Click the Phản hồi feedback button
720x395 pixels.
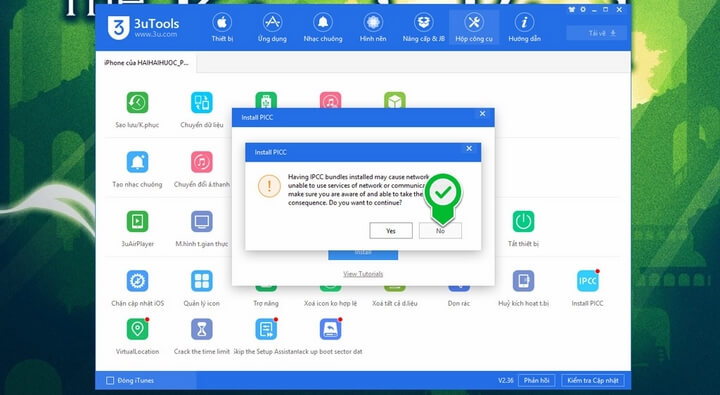tap(536, 380)
